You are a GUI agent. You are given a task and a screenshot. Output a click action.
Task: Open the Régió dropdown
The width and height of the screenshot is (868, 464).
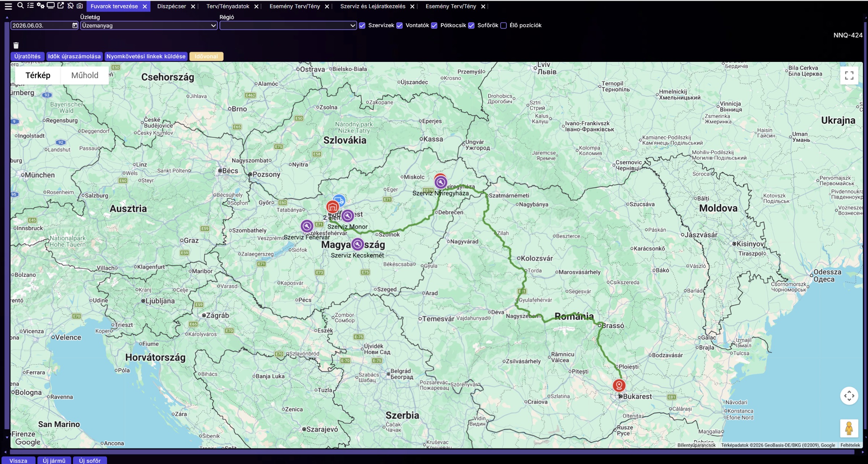click(x=288, y=25)
